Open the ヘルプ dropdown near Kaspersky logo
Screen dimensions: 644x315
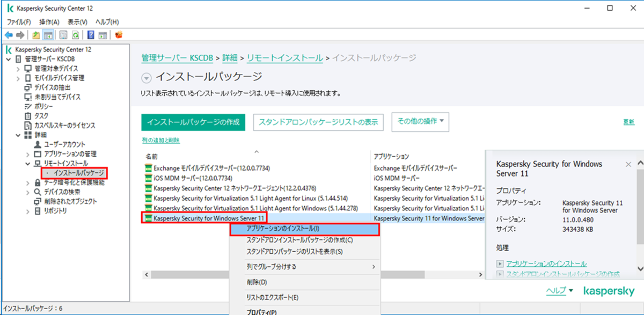click(559, 290)
